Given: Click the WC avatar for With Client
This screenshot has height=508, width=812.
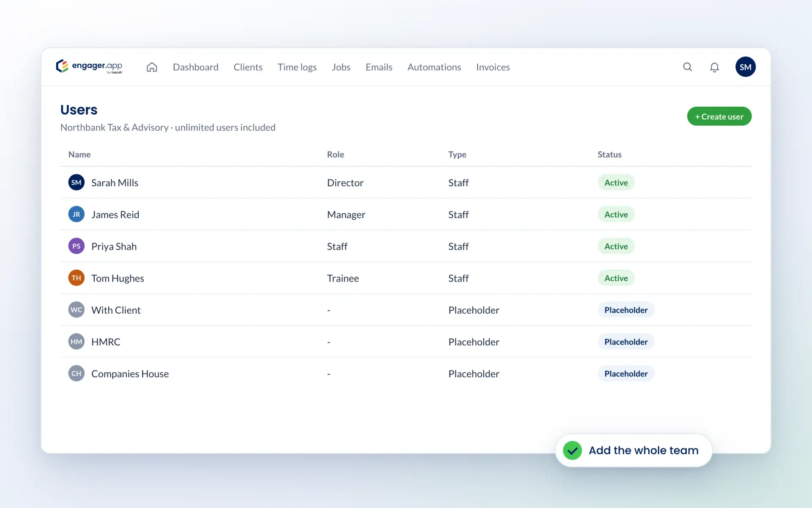Looking at the screenshot, I should point(76,309).
